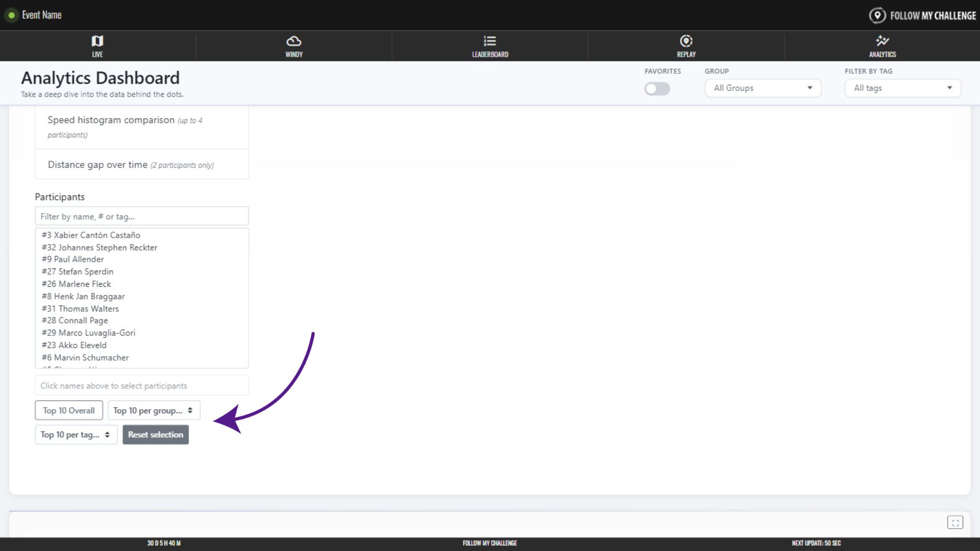The image size is (980, 551).
Task: Expand the Top 10 per group selector
Action: 154,410
